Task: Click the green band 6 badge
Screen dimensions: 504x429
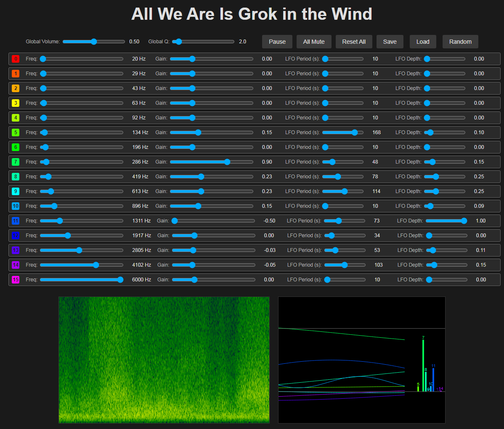Action: pos(16,147)
